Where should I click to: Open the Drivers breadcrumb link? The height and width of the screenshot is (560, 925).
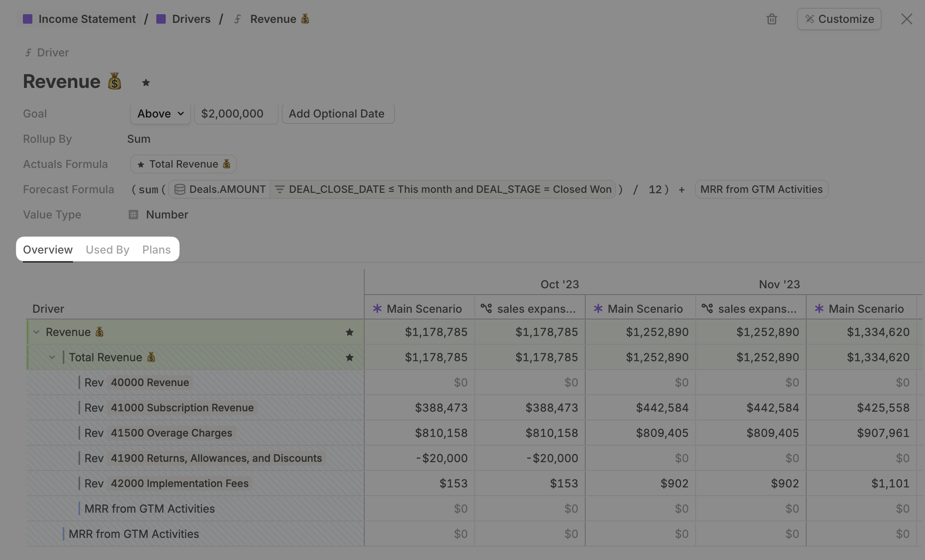[191, 19]
